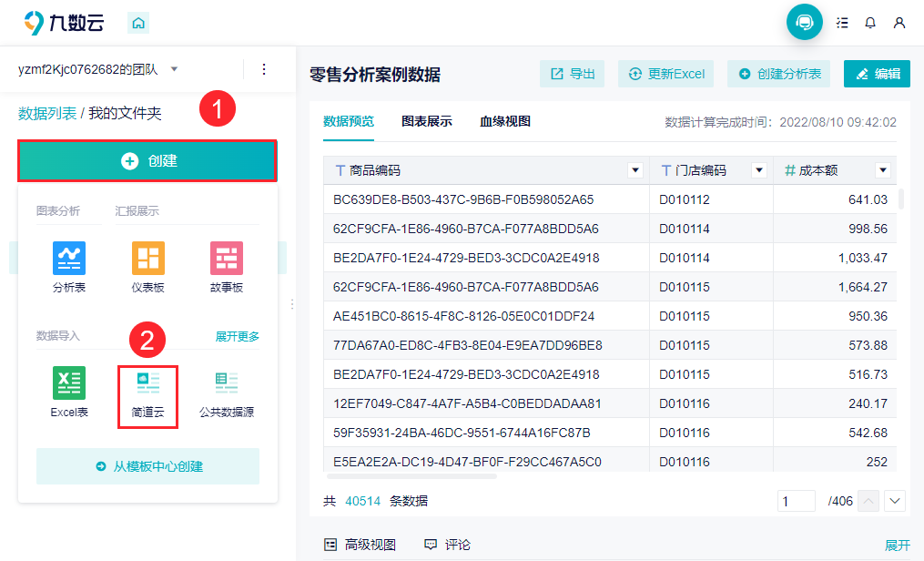Expand the team name dropdown
The image size is (924, 561).
pyautogui.click(x=175, y=69)
